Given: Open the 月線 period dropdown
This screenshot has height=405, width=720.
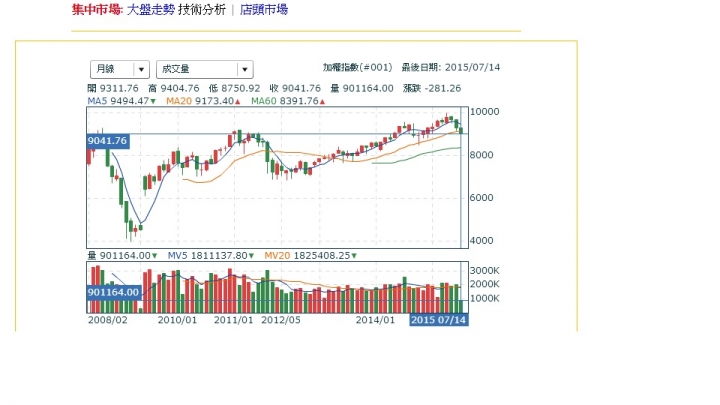Looking at the screenshot, I should (x=120, y=69).
